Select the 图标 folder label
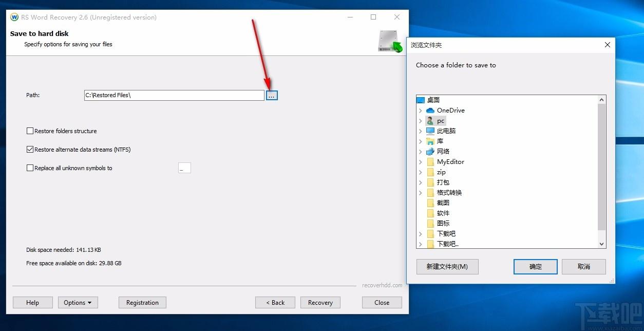 click(443, 224)
